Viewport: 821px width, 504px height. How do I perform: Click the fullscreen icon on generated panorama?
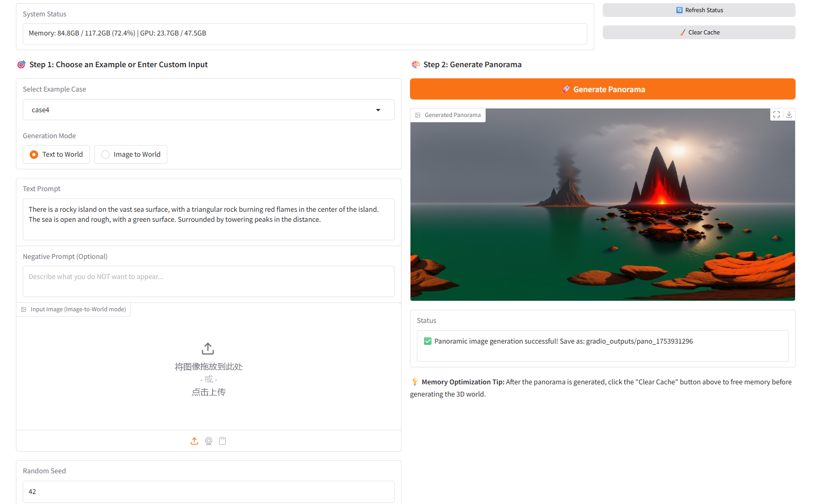click(x=776, y=114)
